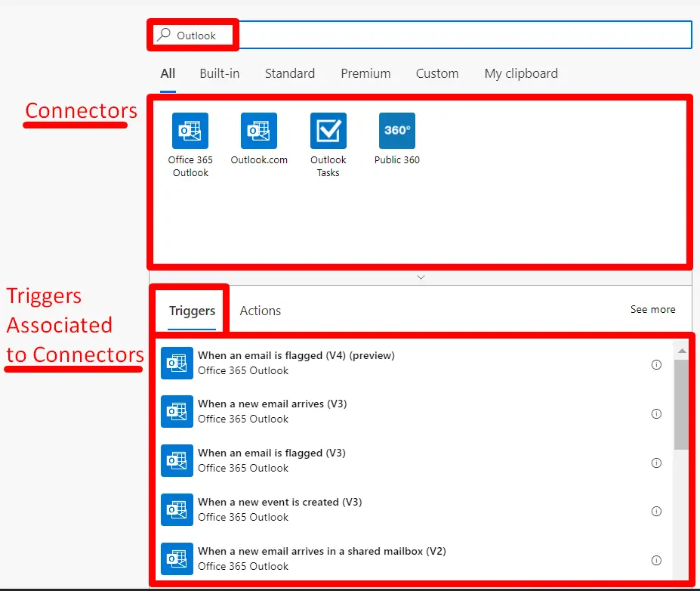Screen dimensions: 700x591
Task: Show info for 'When a new email arrives (V3)'
Action: click(x=656, y=413)
